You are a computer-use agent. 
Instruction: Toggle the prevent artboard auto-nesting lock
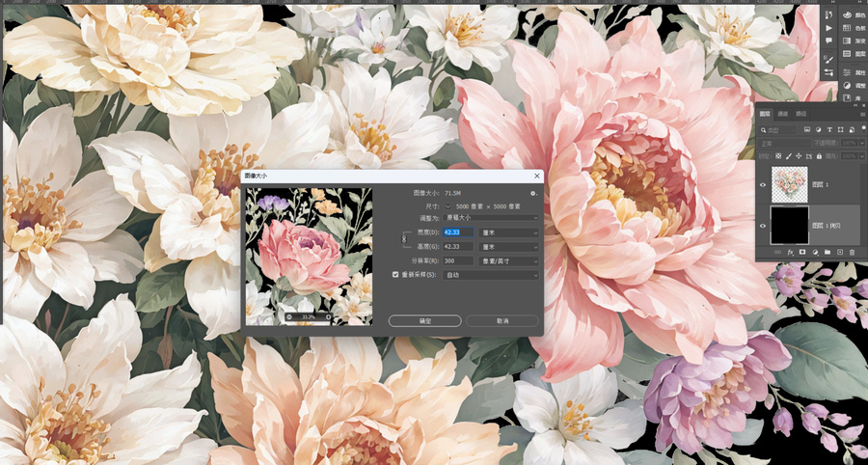click(809, 155)
